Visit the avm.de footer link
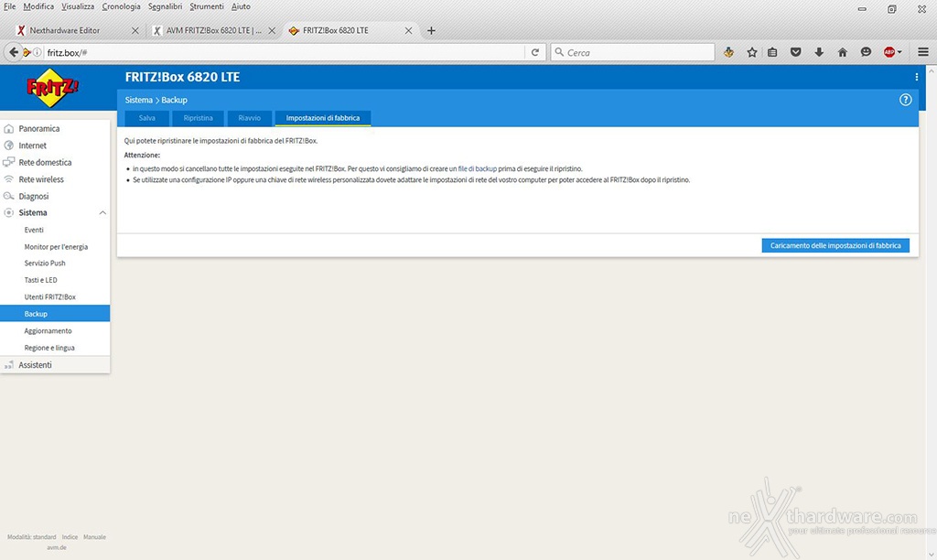 [x=57, y=547]
